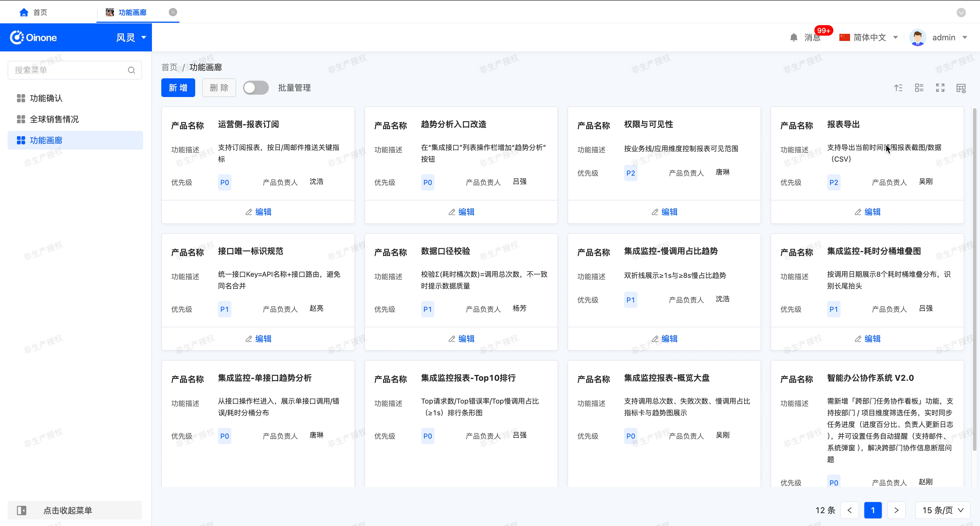Viewport: 980px width, 526px height.
Task: Click the home icon in top tab
Action: [24, 13]
